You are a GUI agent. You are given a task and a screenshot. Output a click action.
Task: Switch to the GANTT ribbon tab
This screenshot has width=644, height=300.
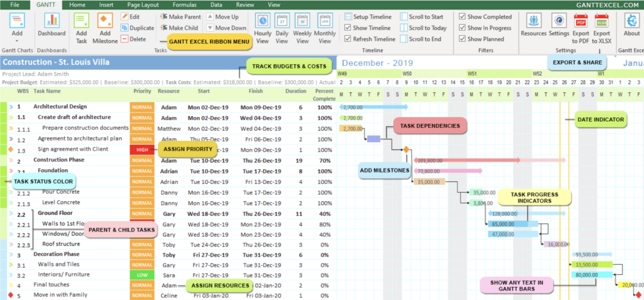click(46, 5)
